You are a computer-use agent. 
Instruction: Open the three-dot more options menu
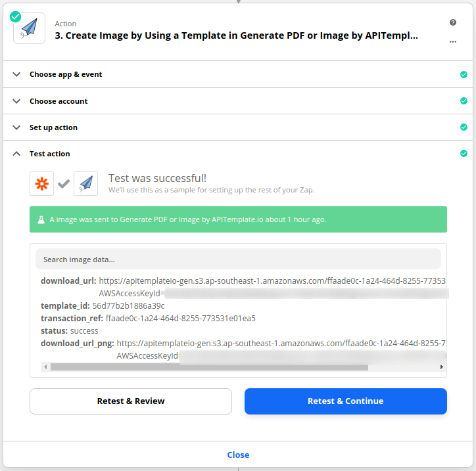(x=452, y=42)
